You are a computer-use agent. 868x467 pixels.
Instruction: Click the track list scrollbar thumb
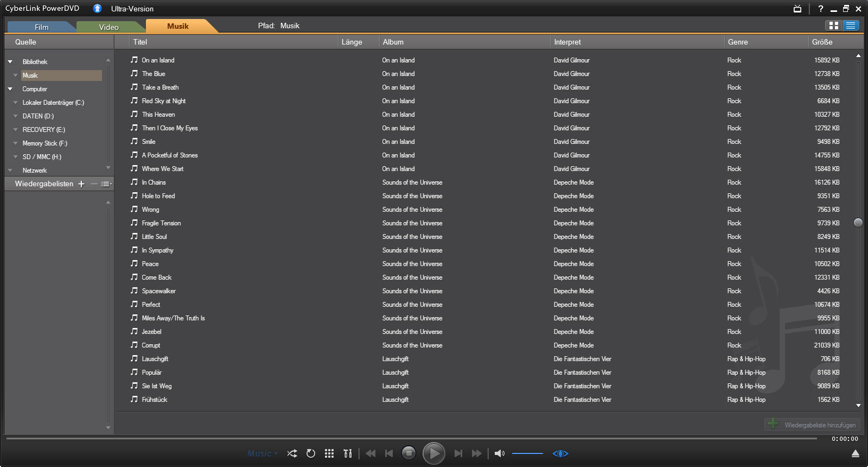click(858, 223)
